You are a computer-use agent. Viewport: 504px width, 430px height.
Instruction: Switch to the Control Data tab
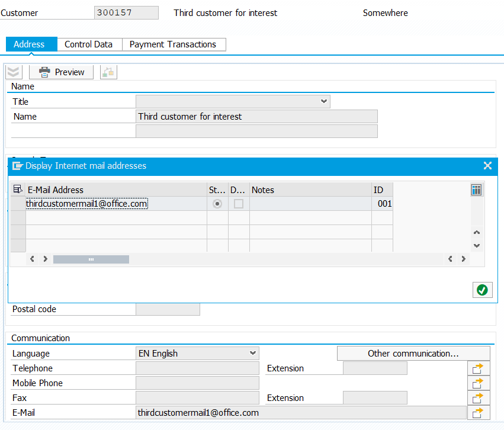point(89,44)
